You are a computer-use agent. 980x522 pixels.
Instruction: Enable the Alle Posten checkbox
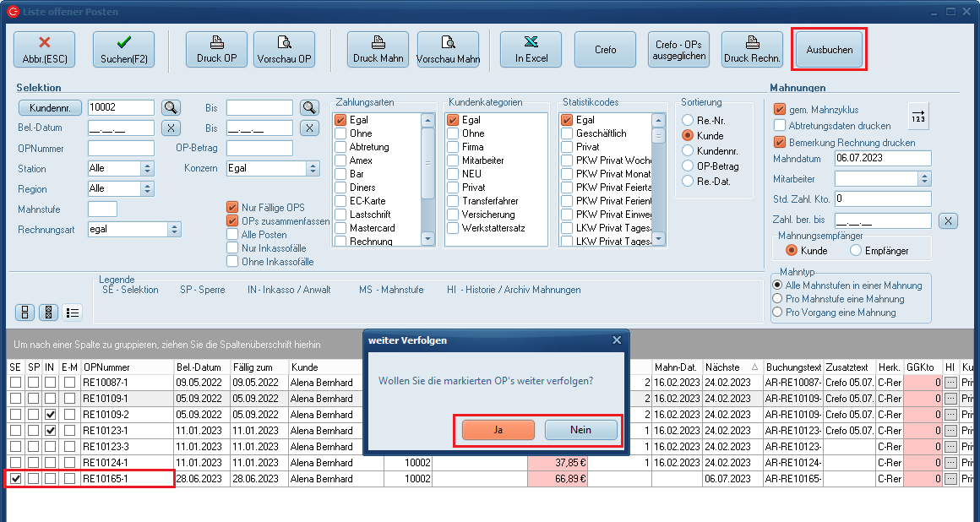pos(232,235)
